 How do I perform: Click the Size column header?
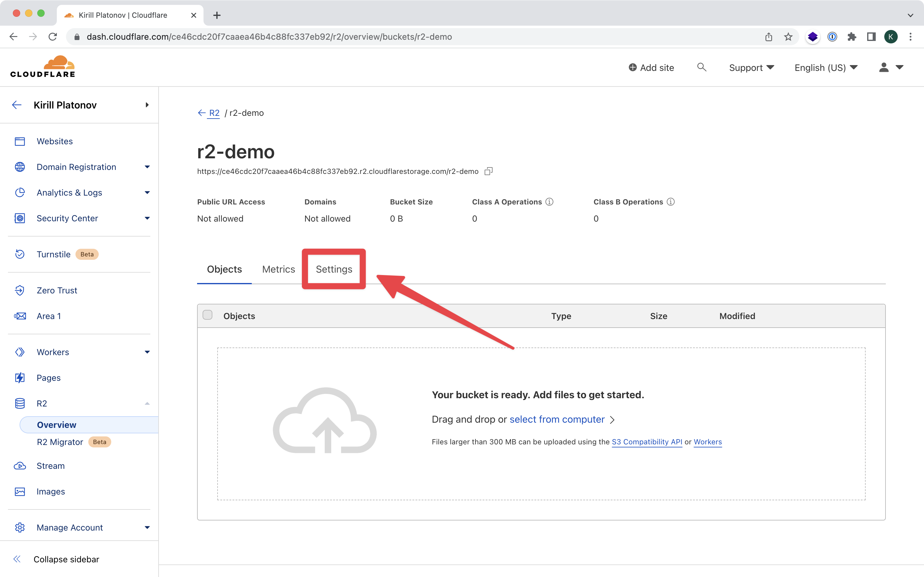(x=658, y=316)
